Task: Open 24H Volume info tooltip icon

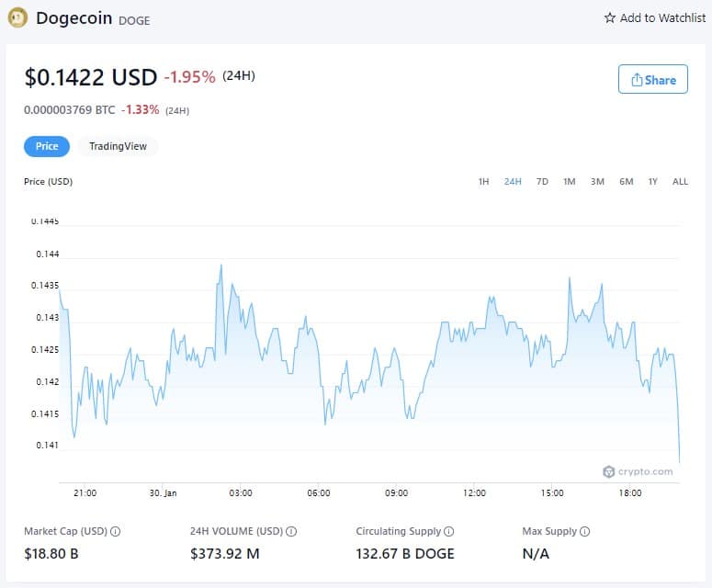Action: [291, 531]
